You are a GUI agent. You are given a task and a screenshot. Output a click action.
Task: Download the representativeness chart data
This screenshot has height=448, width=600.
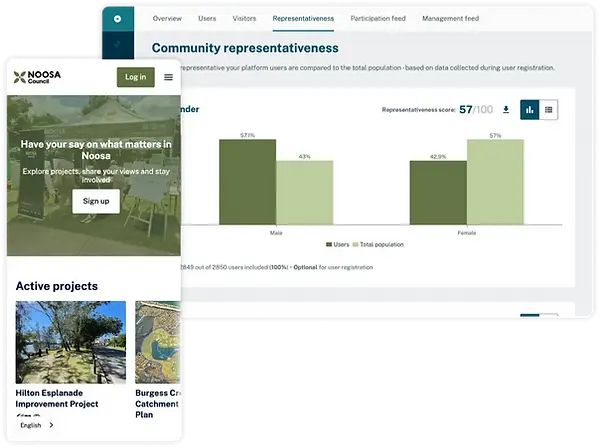point(506,110)
